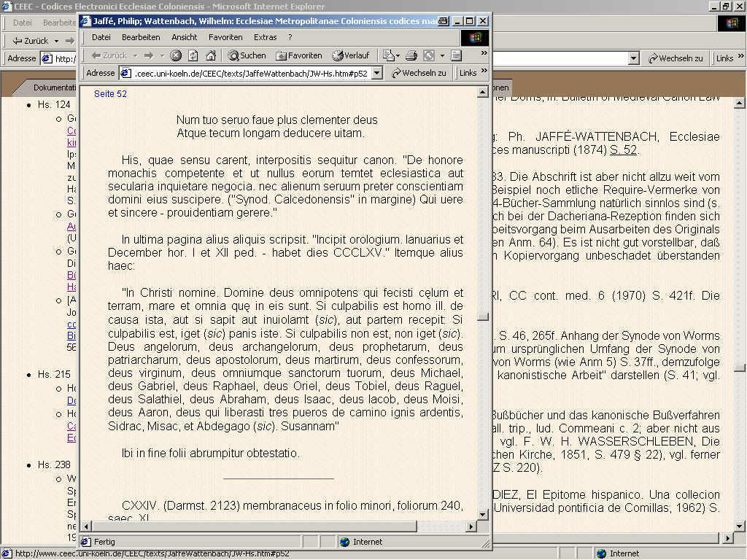Image resolution: width=747 pixels, height=560 pixels.
Task: Click the Hs. 238 list entry
Action: 54,464
